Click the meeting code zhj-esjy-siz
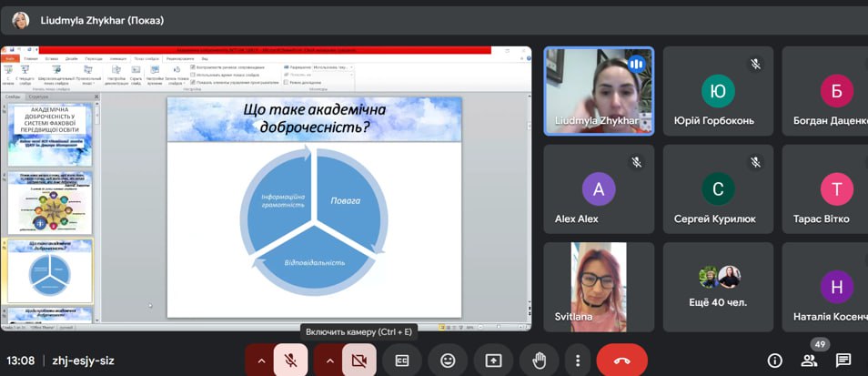The height and width of the screenshot is (376, 868). tap(83, 361)
